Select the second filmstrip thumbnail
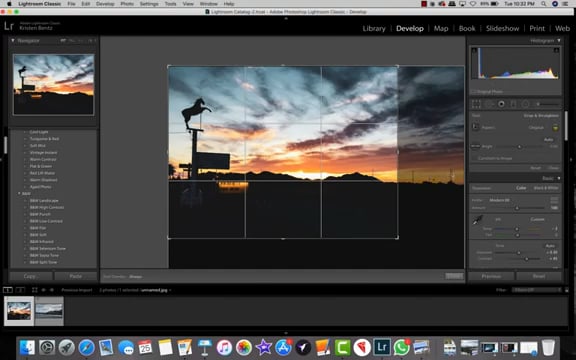This screenshot has height=360, width=576. (49, 311)
